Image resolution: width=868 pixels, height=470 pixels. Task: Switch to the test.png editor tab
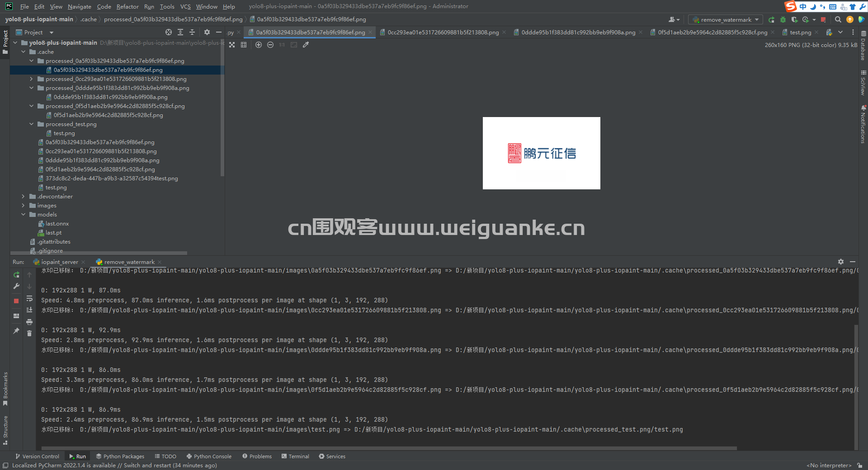(x=799, y=32)
